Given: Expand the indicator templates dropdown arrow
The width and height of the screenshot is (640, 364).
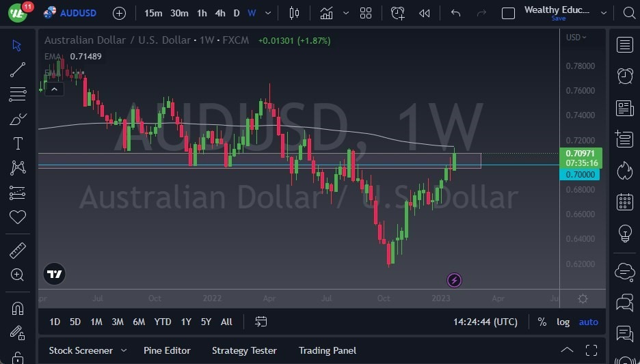Looking at the screenshot, I should (346, 14).
